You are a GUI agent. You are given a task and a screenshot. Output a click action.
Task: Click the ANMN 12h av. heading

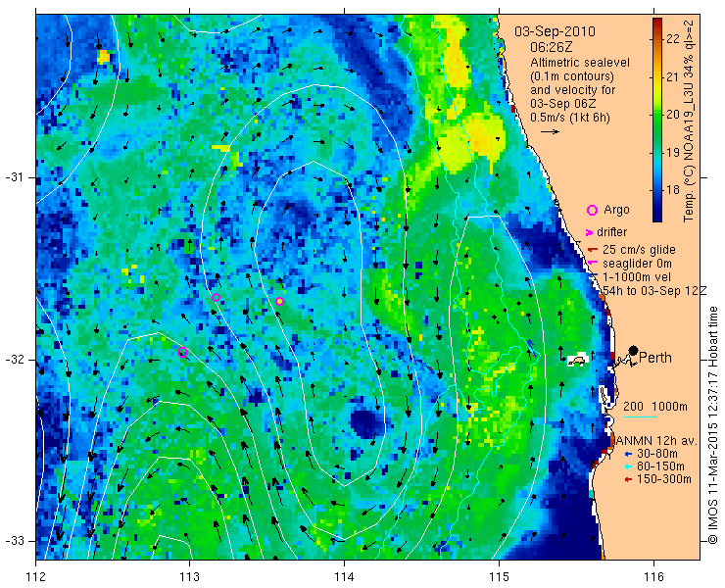click(x=656, y=440)
